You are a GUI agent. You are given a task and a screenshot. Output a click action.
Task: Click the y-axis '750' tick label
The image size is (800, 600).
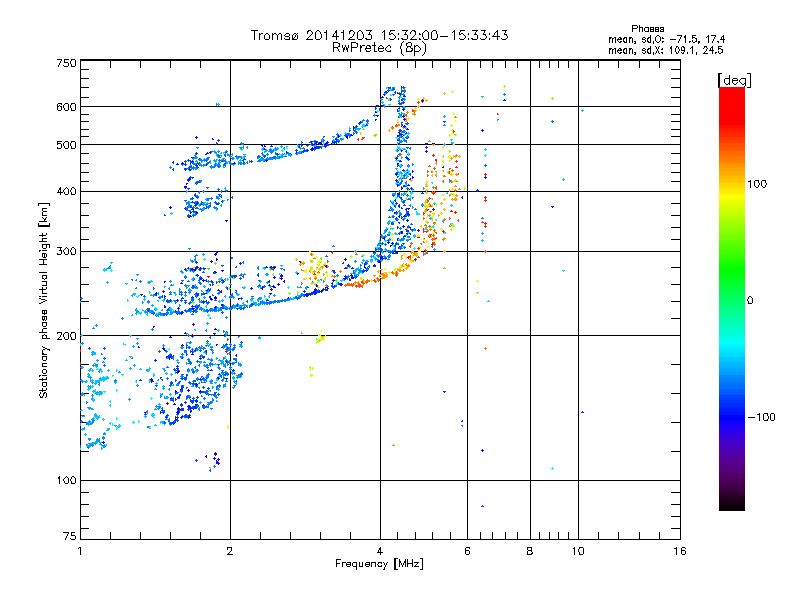coord(66,63)
